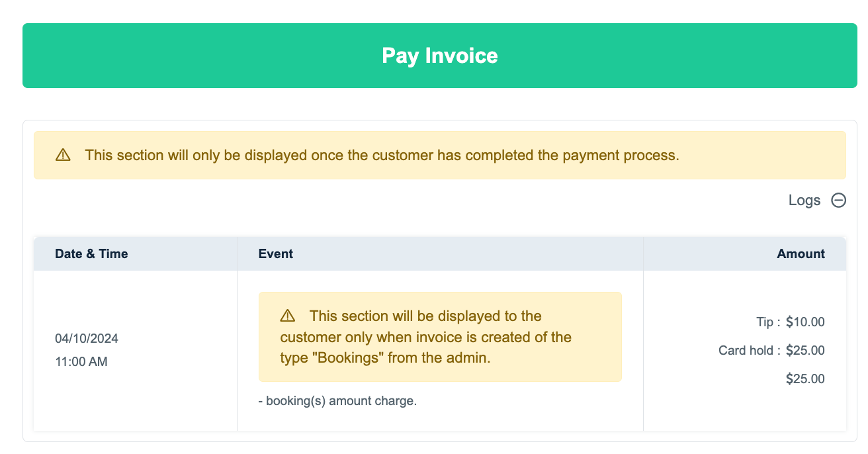Viewport: 868px width, 454px height.
Task: Select the Date & Time column header
Action: click(x=91, y=253)
